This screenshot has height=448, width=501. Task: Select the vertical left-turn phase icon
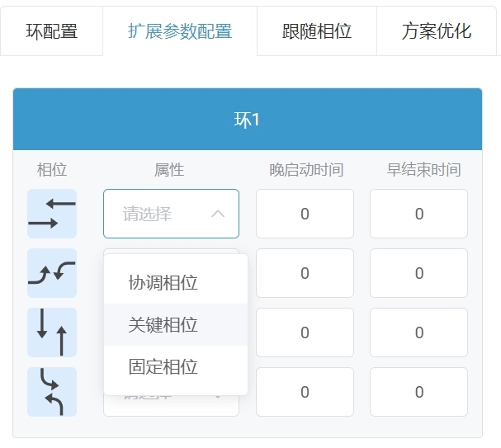click(x=52, y=392)
